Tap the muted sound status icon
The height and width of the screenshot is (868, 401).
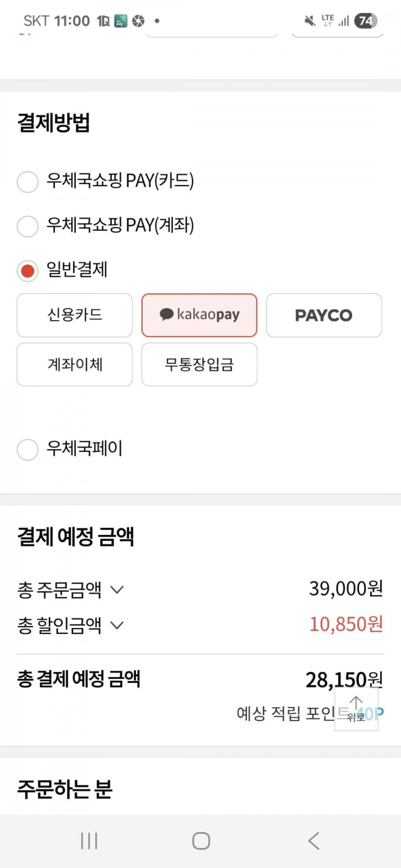pyautogui.click(x=310, y=21)
